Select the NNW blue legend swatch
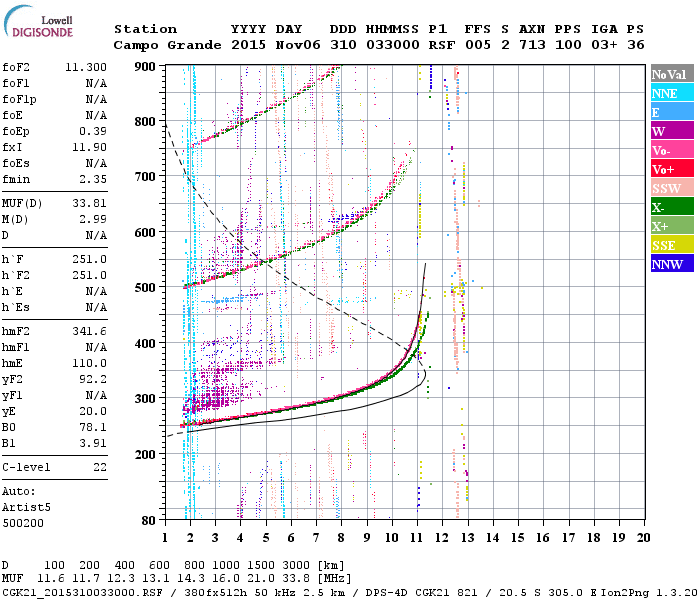 click(x=672, y=264)
